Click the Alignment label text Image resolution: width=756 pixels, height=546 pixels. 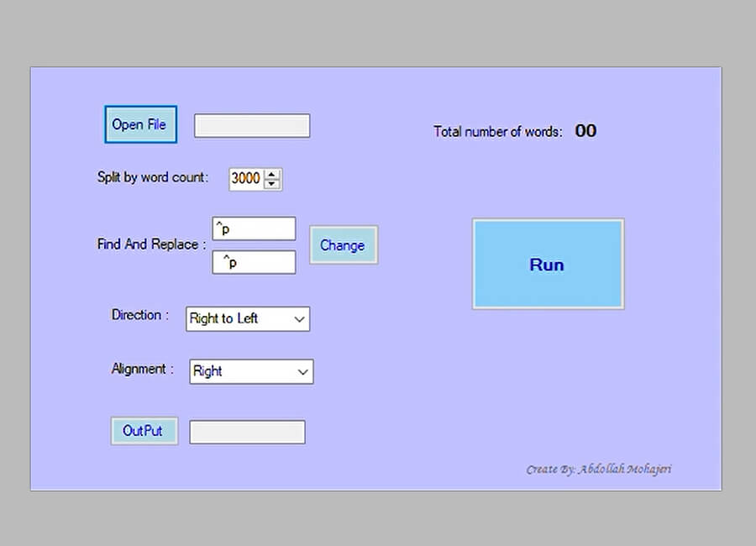pos(143,369)
